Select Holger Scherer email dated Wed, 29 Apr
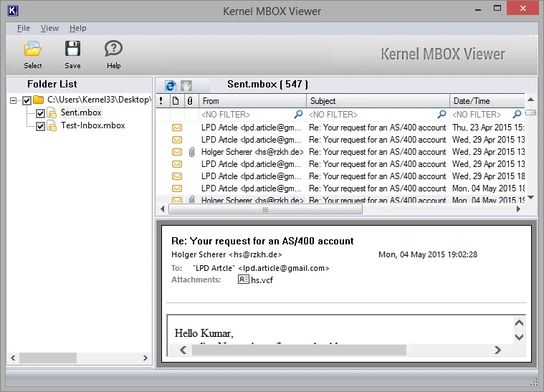Image resolution: width=544 pixels, height=392 pixels. coord(340,152)
